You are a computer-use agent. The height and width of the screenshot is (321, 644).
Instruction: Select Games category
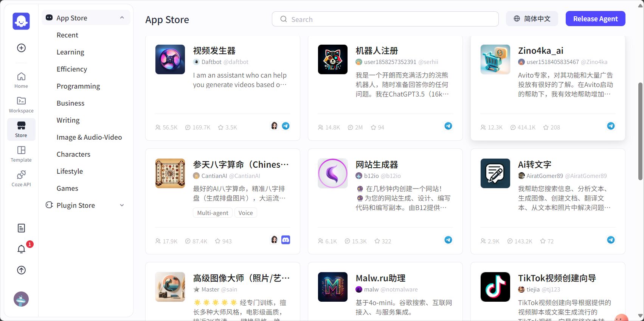pos(67,188)
